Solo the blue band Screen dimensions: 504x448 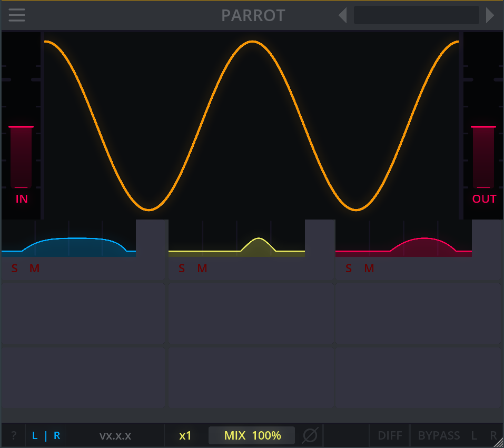pyautogui.click(x=14, y=268)
